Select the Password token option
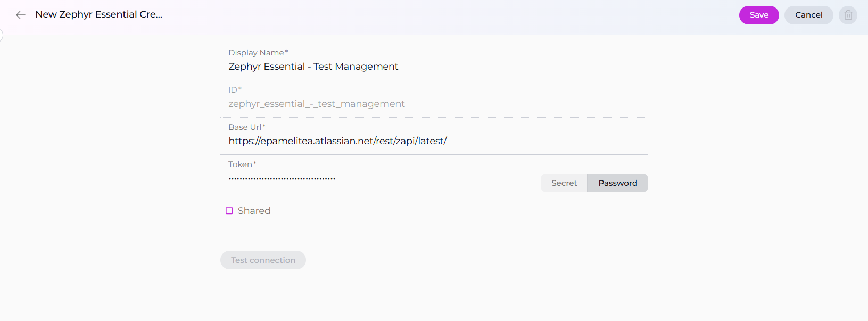 (x=617, y=183)
